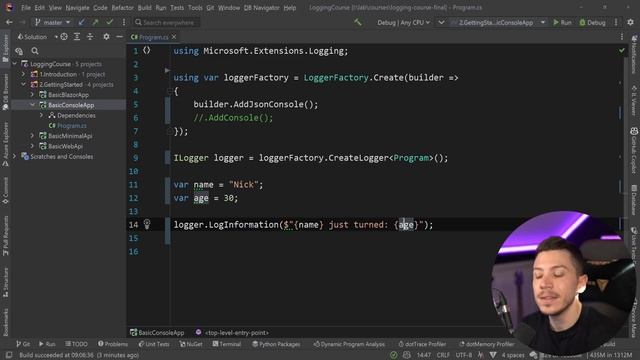
Task: Click the icon left of the explorer search magnifier
Action: pos(19,51)
